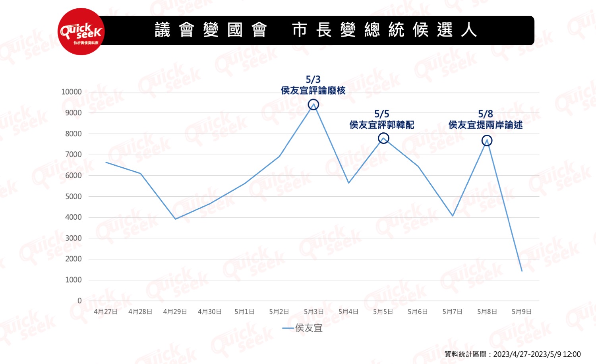The width and height of the screenshot is (596, 364).
Task: Click the line's final point at 5月9日
Action: pyautogui.click(x=522, y=271)
